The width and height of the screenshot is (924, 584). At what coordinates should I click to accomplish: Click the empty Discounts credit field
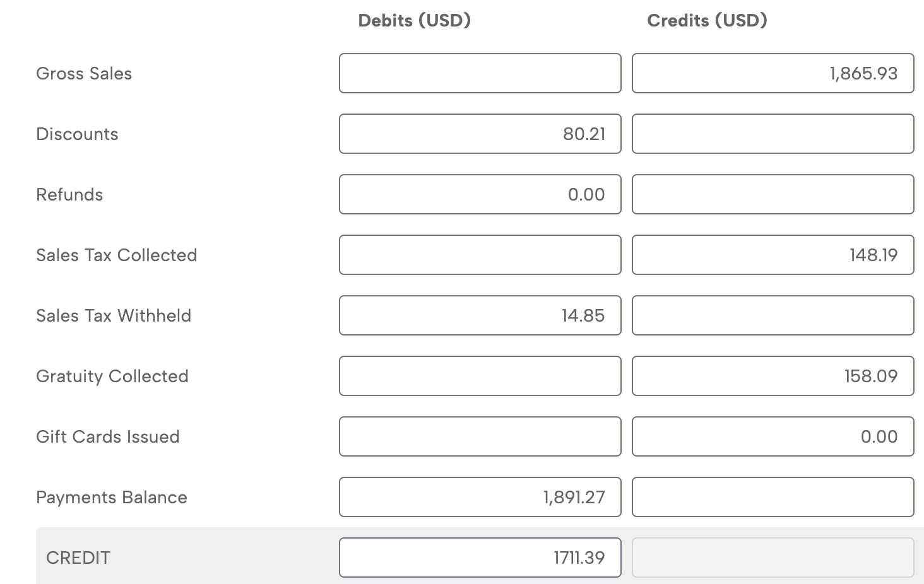pyautogui.click(x=773, y=134)
